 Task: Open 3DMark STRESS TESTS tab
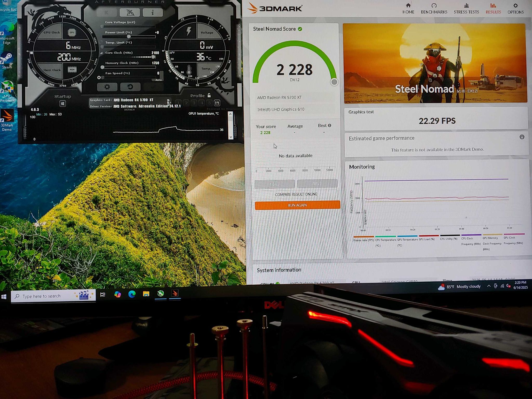[466, 9]
